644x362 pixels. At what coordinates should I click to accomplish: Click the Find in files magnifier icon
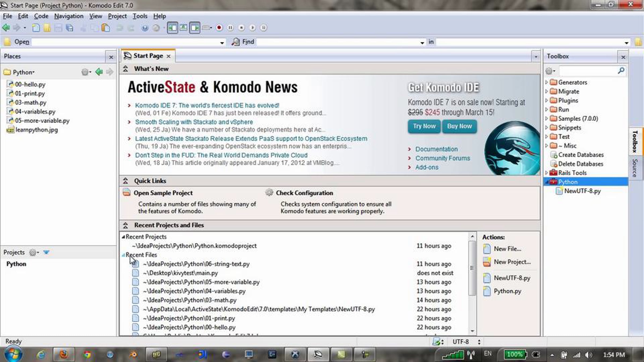pos(235,42)
